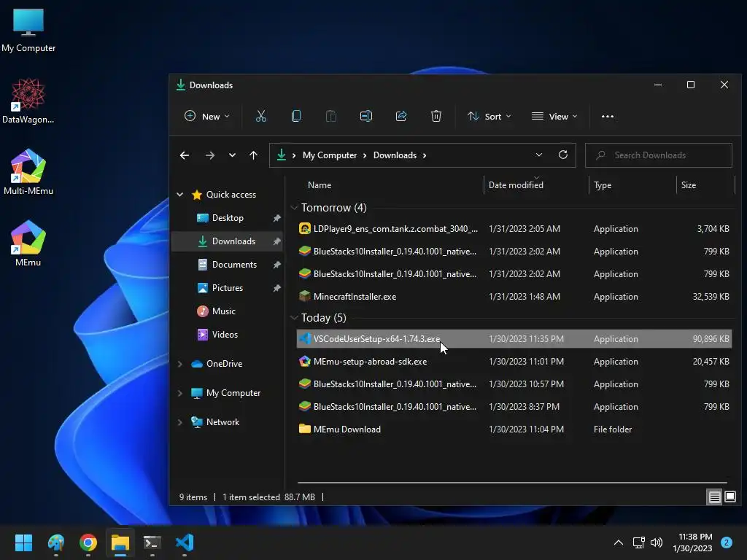Select LDPlayer9_ens_com.tank.z.combat file

[514, 229]
